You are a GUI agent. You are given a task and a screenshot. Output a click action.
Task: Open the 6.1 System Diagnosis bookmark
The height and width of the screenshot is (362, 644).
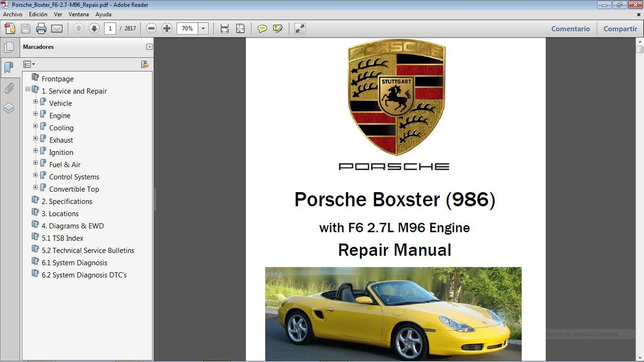(x=74, y=263)
